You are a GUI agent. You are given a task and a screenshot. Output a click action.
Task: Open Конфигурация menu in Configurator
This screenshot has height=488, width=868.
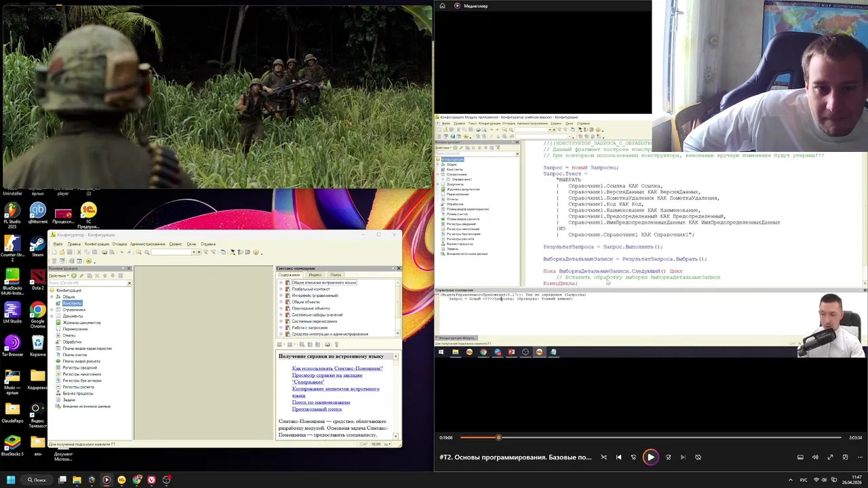click(97, 244)
